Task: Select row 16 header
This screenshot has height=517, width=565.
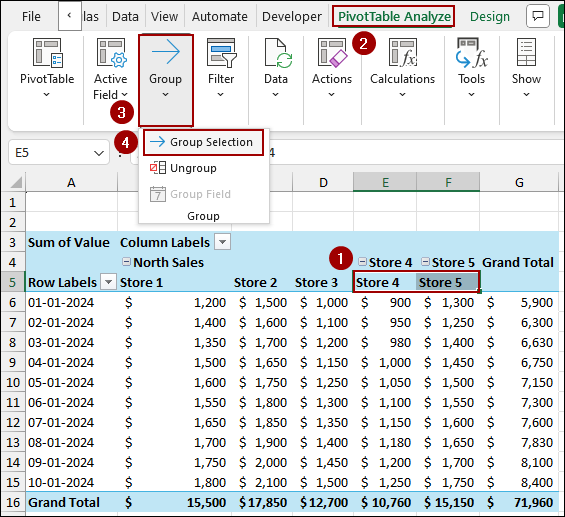Action: (13, 502)
